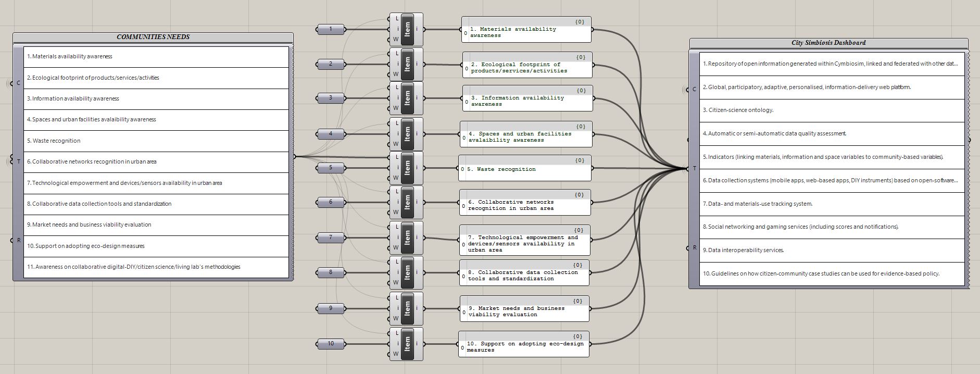Select the List Item component fed by slider 1
This screenshot has width=980, height=374.
(407, 29)
